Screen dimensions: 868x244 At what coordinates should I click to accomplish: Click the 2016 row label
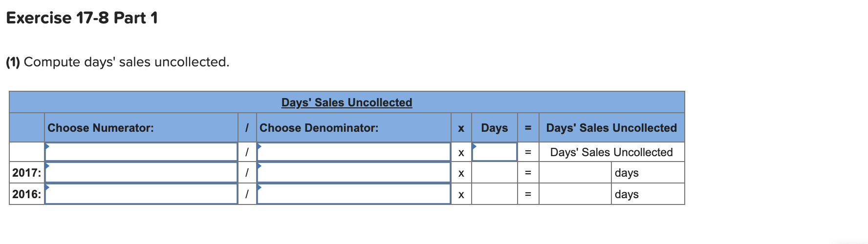26,194
